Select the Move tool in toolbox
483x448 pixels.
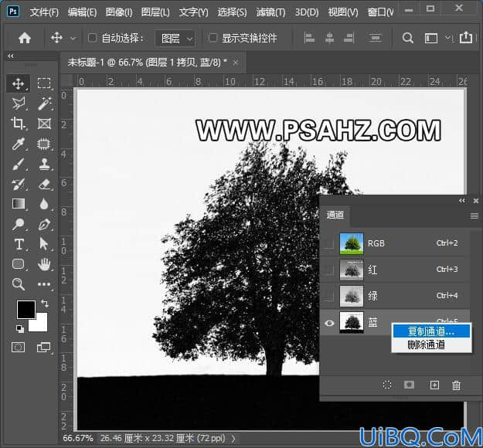tap(19, 83)
